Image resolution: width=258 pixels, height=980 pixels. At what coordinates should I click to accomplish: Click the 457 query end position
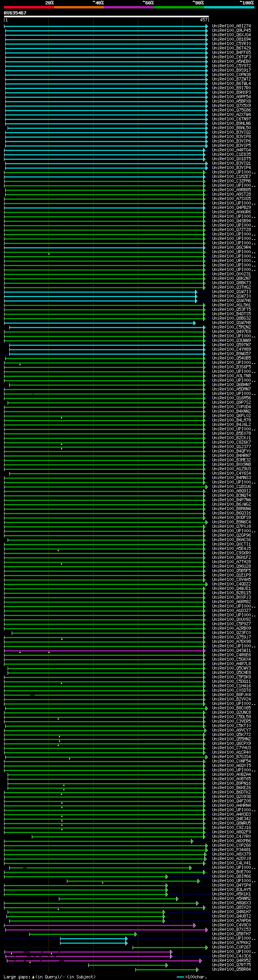[204, 20]
